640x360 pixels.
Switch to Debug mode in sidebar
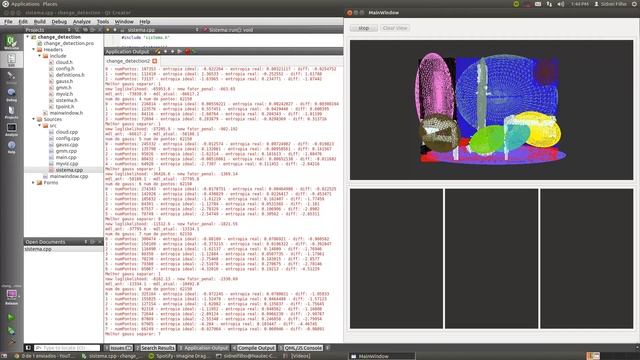pos(11,94)
